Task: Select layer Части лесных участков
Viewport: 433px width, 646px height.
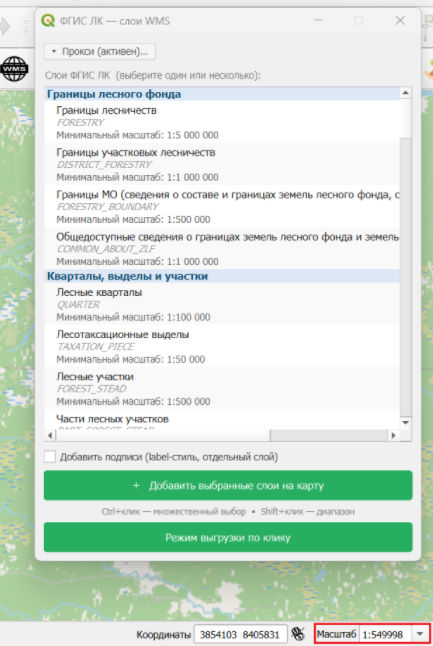Action: (x=222, y=419)
